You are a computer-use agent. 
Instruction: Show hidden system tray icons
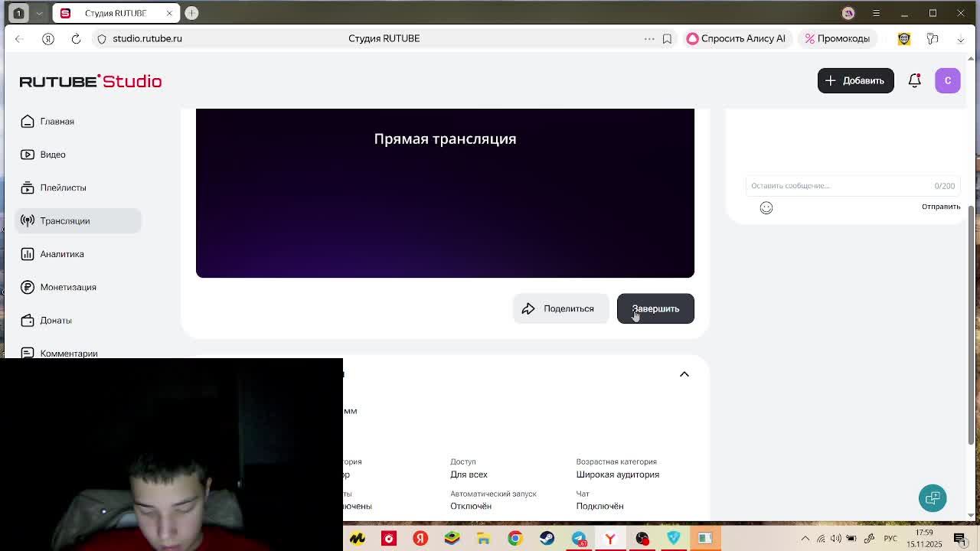[x=805, y=539]
